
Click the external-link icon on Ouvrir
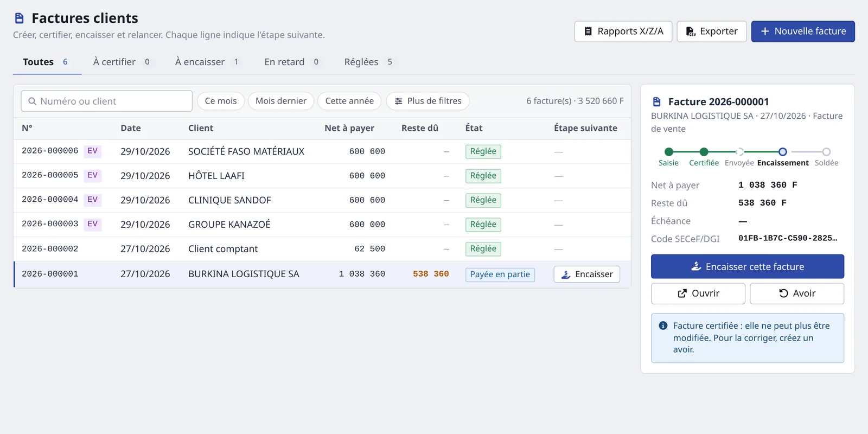pyautogui.click(x=682, y=293)
